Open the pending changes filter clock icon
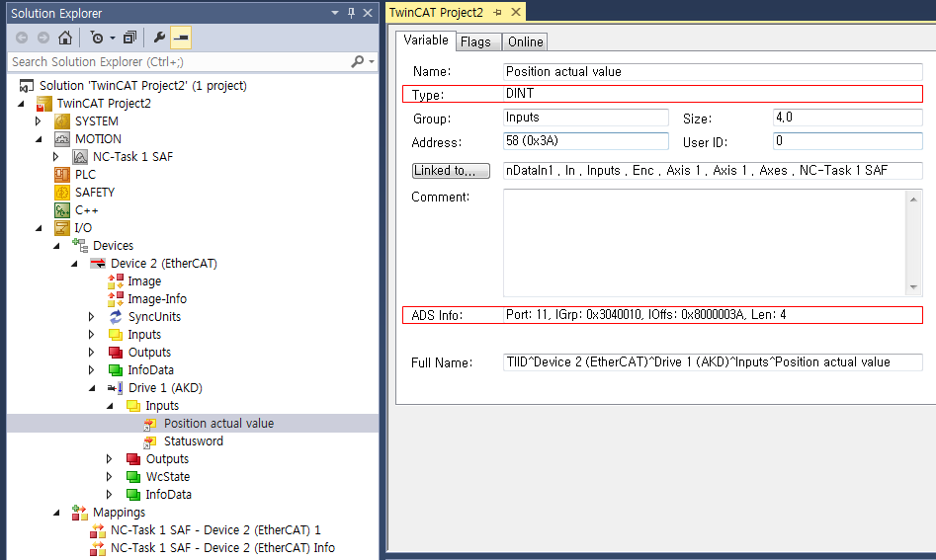 pyautogui.click(x=97, y=38)
